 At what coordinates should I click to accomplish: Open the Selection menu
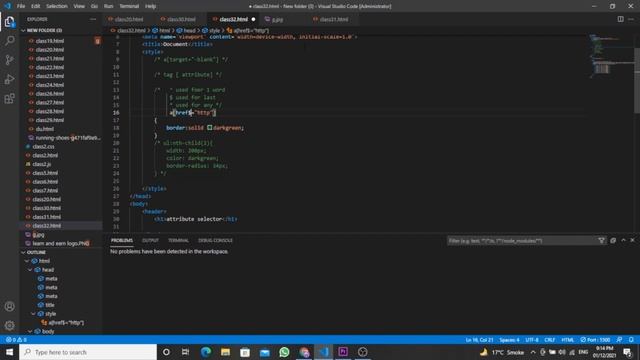(x=57, y=6)
